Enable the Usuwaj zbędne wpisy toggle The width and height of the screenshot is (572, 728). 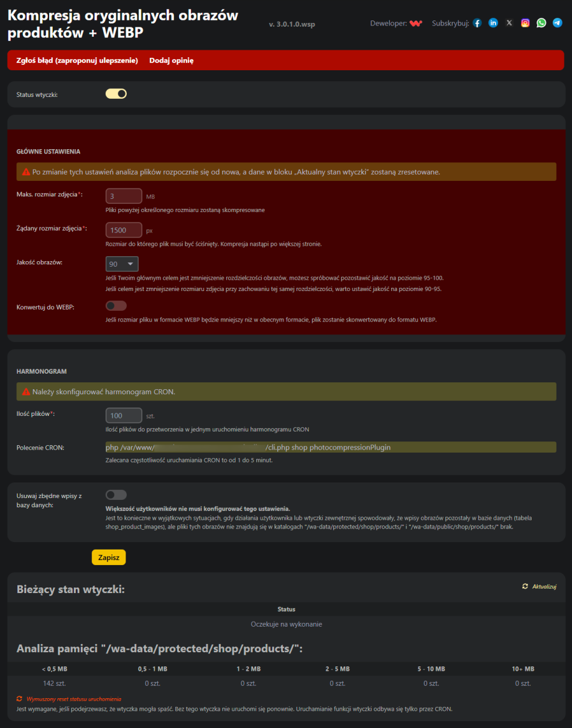116,494
